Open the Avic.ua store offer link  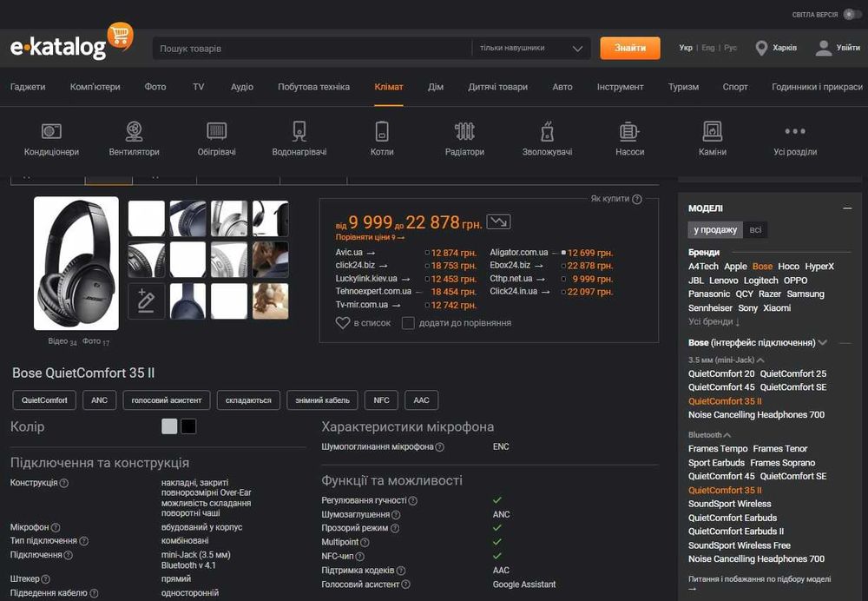point(349,252)
